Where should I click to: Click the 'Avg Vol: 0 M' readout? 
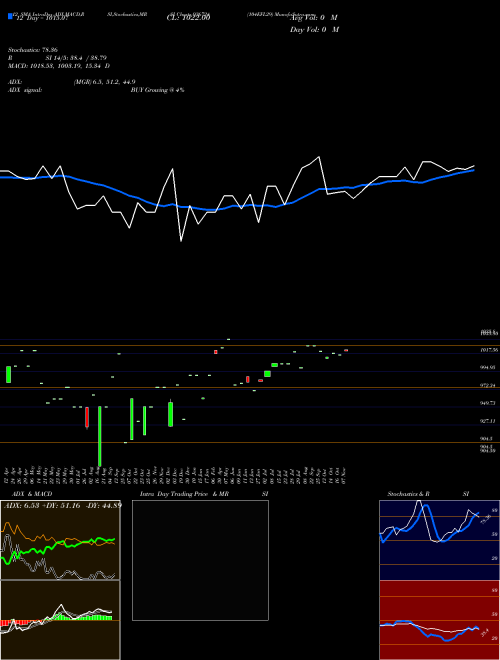coord(313,18)
